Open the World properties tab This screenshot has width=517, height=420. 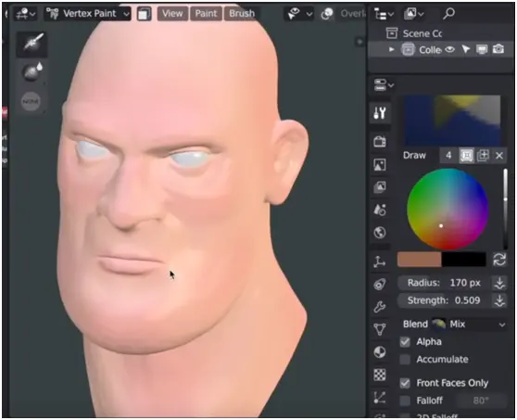coord(380,233)
